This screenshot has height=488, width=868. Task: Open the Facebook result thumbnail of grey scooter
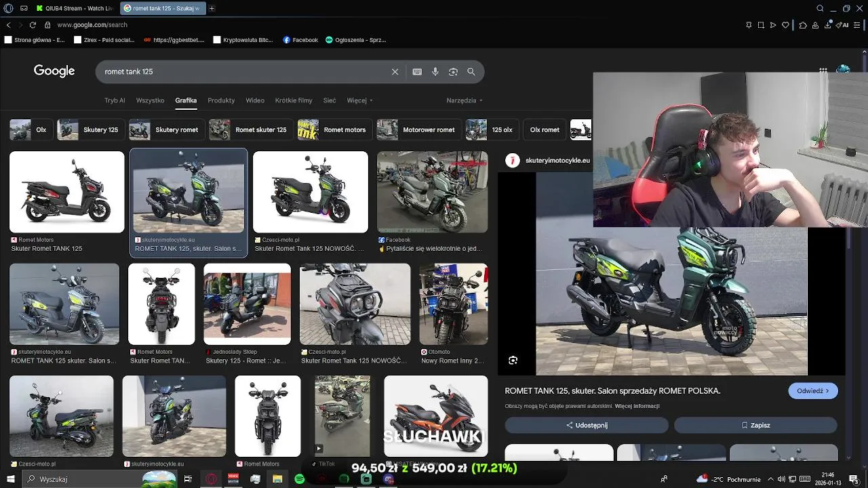pos(432,192)
